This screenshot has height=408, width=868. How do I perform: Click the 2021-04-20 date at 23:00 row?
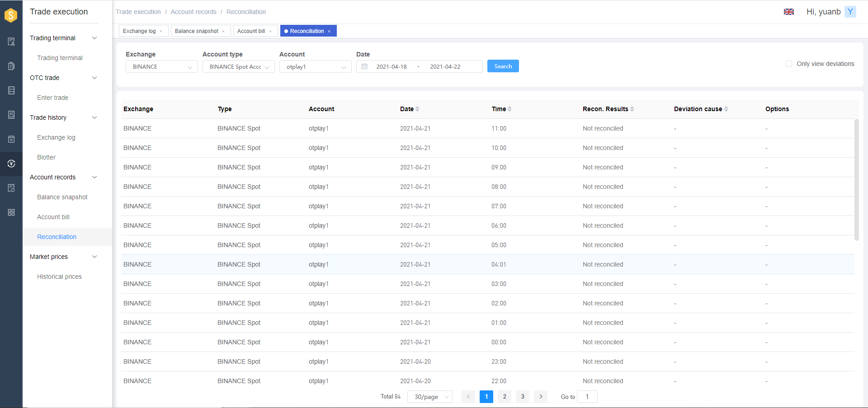coord(415,361)
